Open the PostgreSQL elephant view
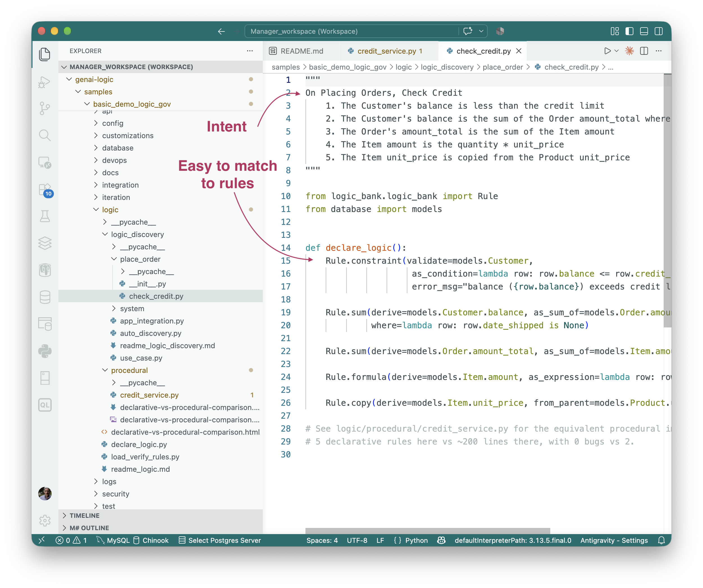The height and width of the screenshot is (588, 703). [x=45, y=270]
